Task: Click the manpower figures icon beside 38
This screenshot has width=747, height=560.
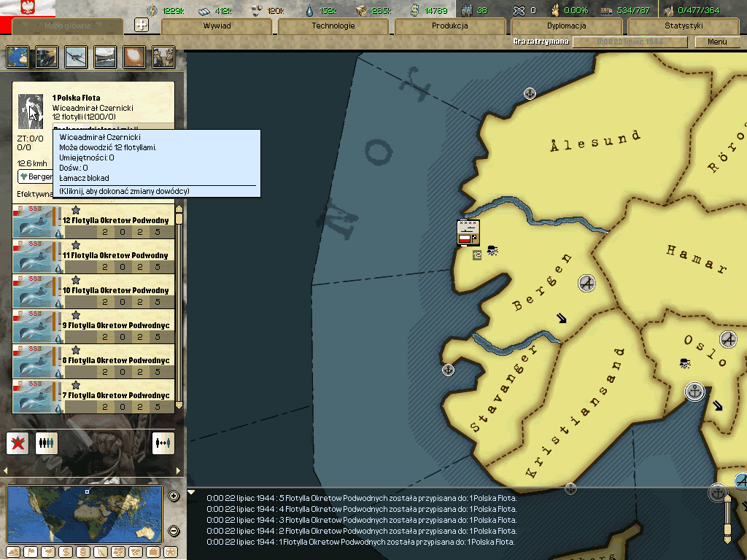Action: pos(467,10)
